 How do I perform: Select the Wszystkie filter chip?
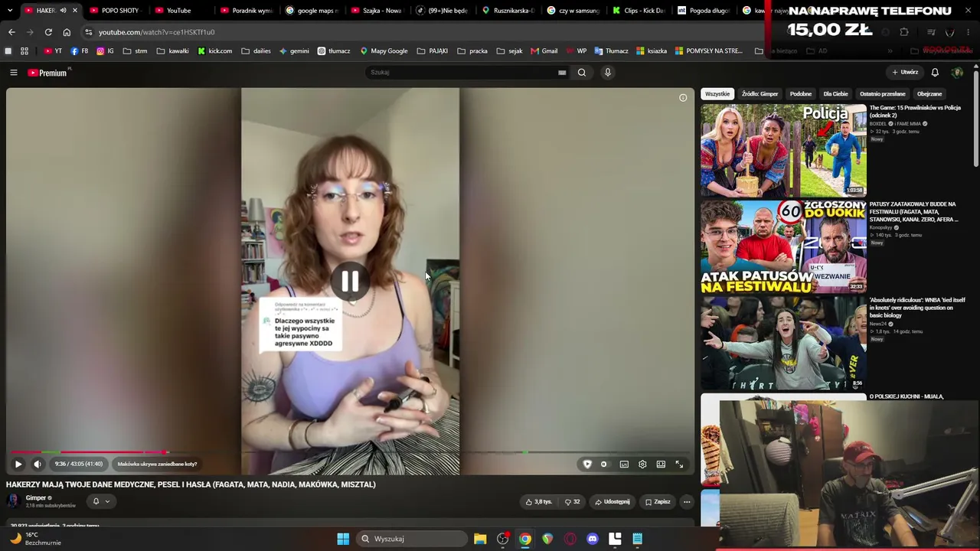pyautogui.click(x=717, y=94)
